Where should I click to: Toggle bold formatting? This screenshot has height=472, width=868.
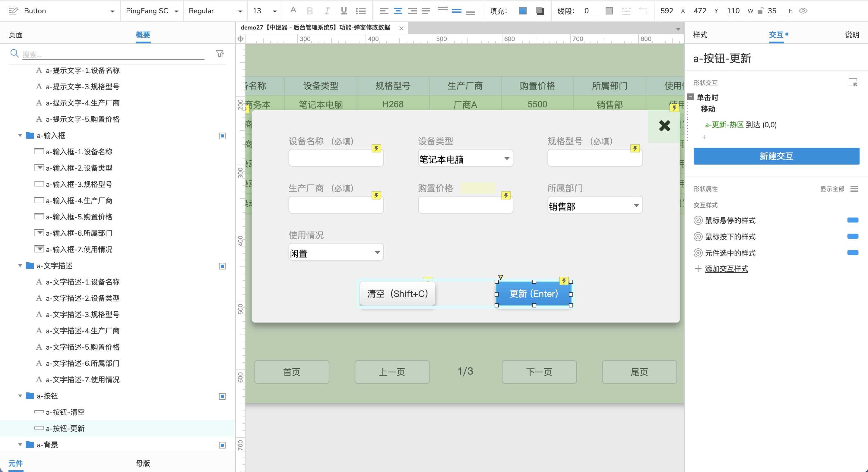tap(310, 11)
